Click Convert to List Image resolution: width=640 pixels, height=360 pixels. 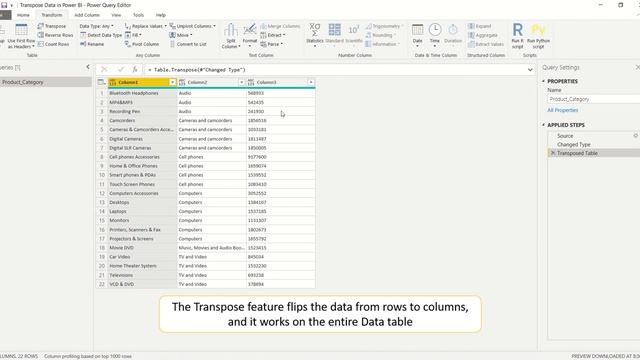pyautogui.click(x=188, y=44)
